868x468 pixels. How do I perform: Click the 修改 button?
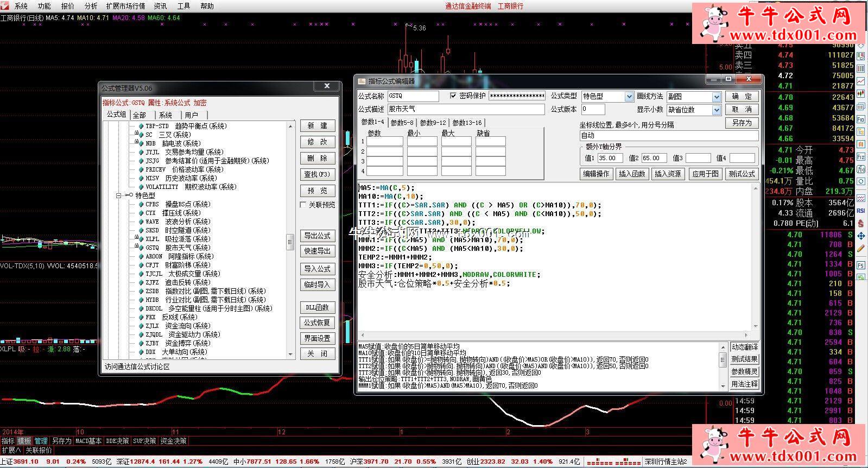[318, 142]
